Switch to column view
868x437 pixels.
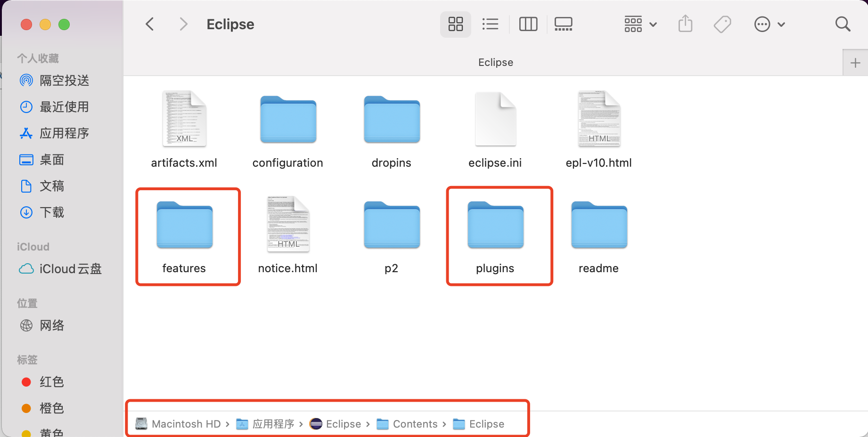528,24
